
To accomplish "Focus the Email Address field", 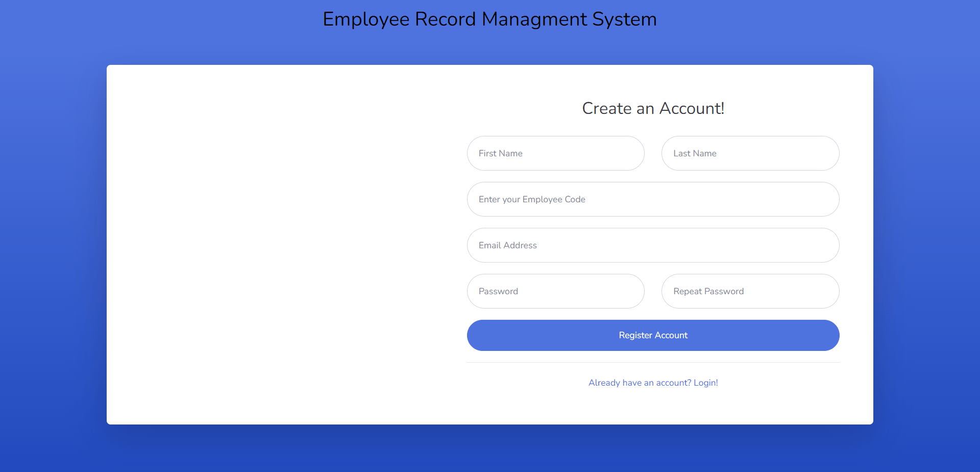I will (653, 245).
